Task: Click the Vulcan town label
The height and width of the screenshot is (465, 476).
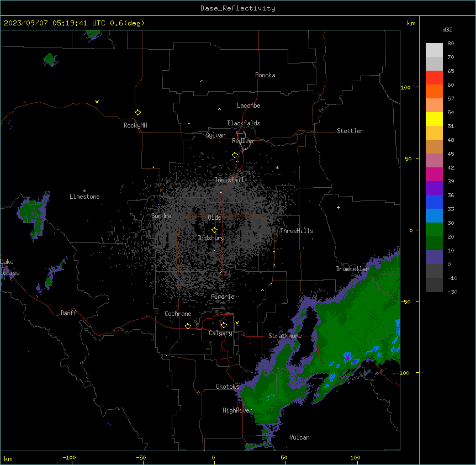Action: [x=299, y=437]
